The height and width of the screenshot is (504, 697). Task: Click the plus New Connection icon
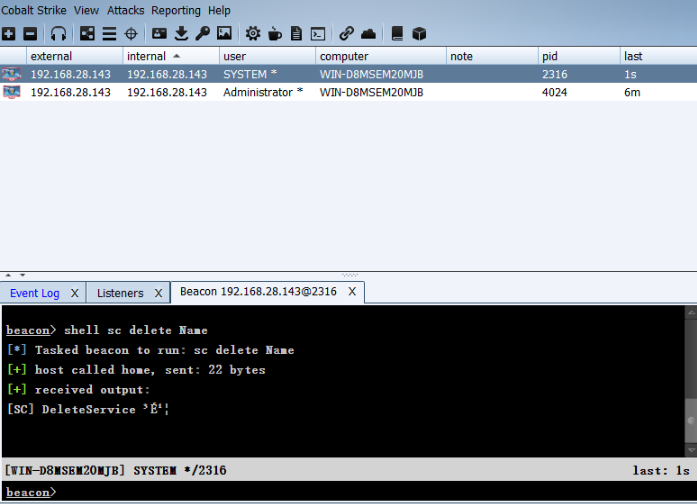(9, 34)
